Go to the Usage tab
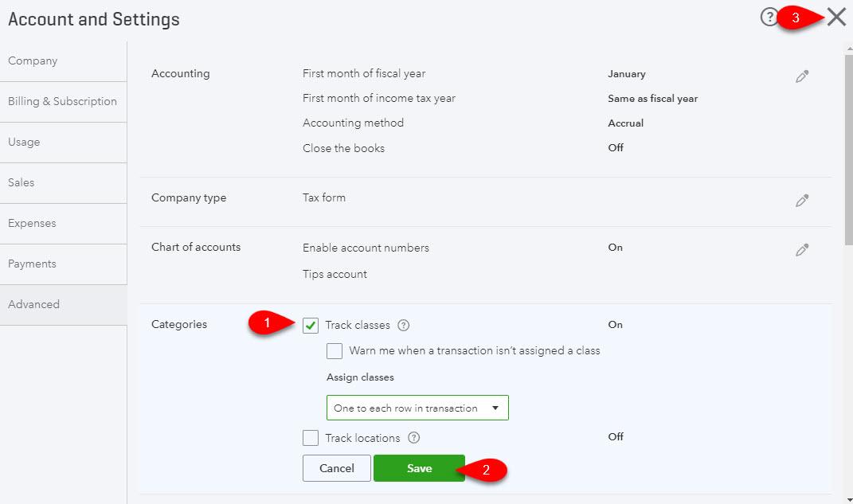 click(63, 143)
